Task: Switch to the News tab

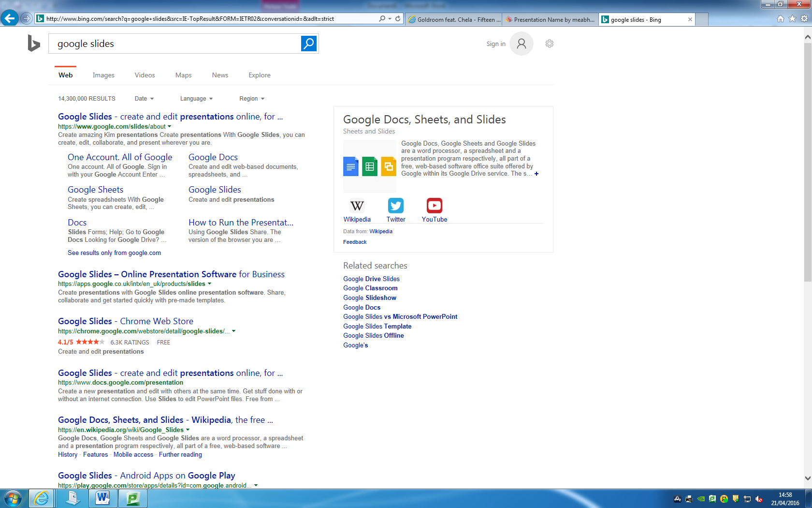Action: point(220,75)
